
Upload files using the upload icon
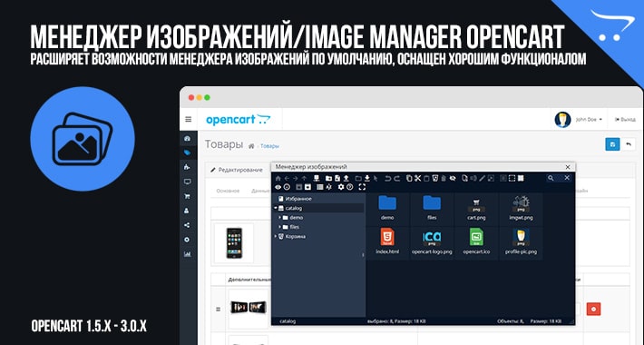pos(346,178)
